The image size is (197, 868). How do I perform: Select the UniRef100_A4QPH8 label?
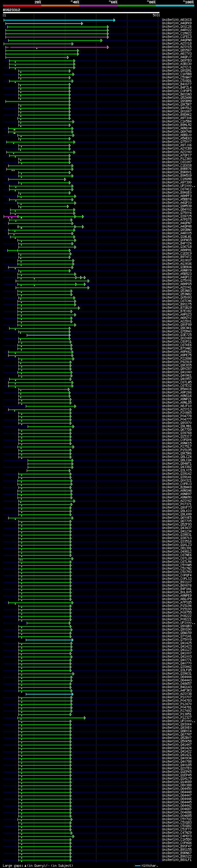point(177,226)
